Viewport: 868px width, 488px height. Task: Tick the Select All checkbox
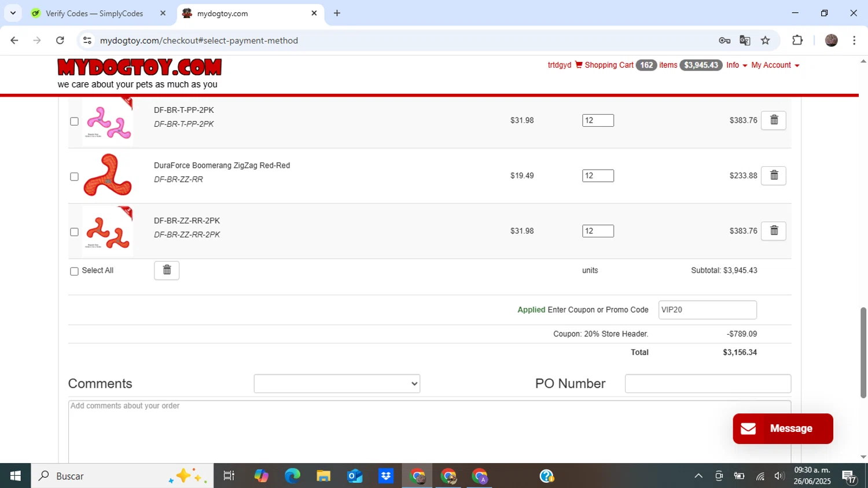pyautogui.click(x=74, y=271)
